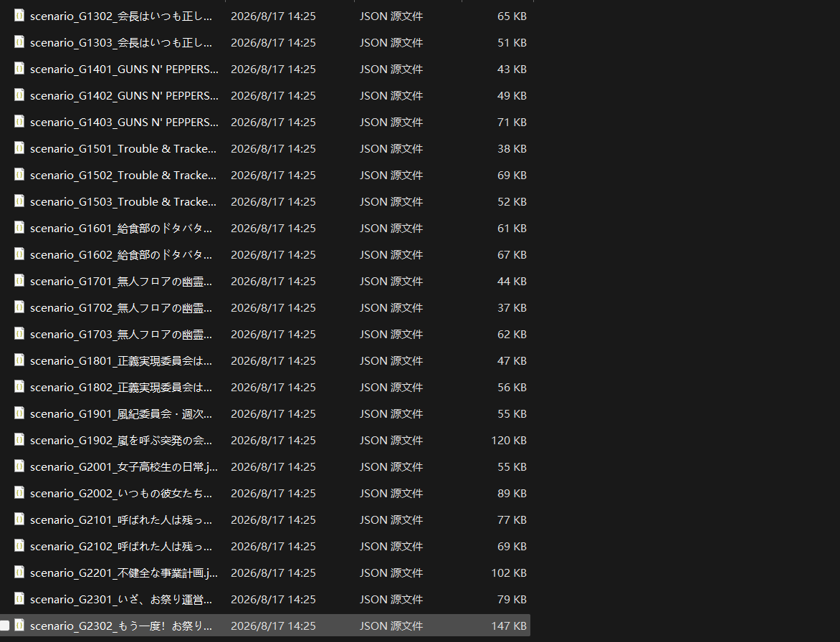Viewport: 840px width, 642px height.
Task: Select the icon next to scenario_G1703
Action: 19,334
